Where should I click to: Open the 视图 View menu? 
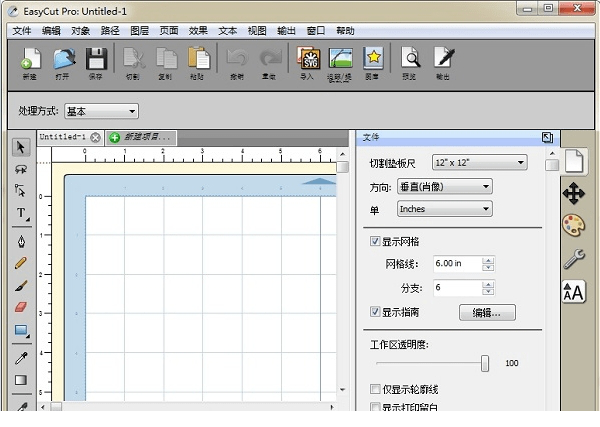click(x=257, y=31)
